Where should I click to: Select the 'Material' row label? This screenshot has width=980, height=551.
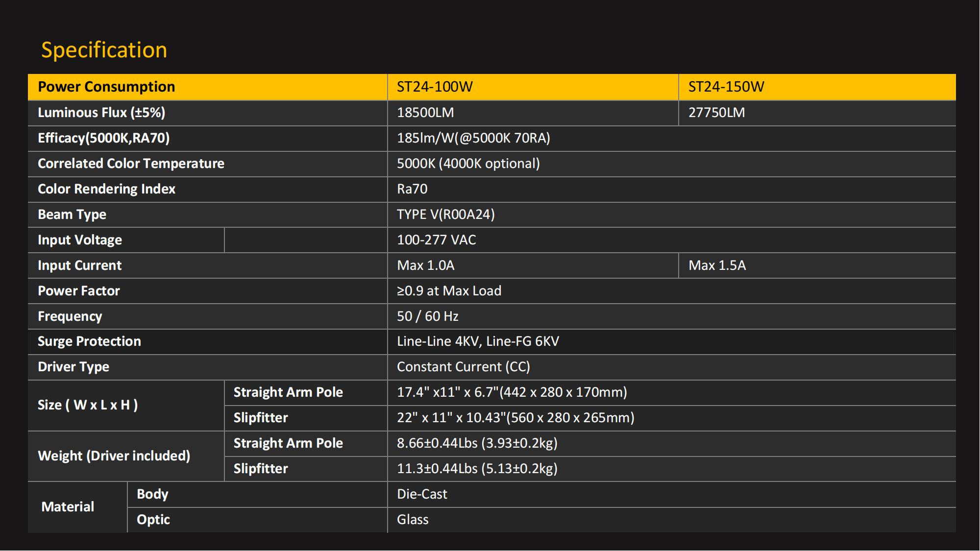click(68, 507)
